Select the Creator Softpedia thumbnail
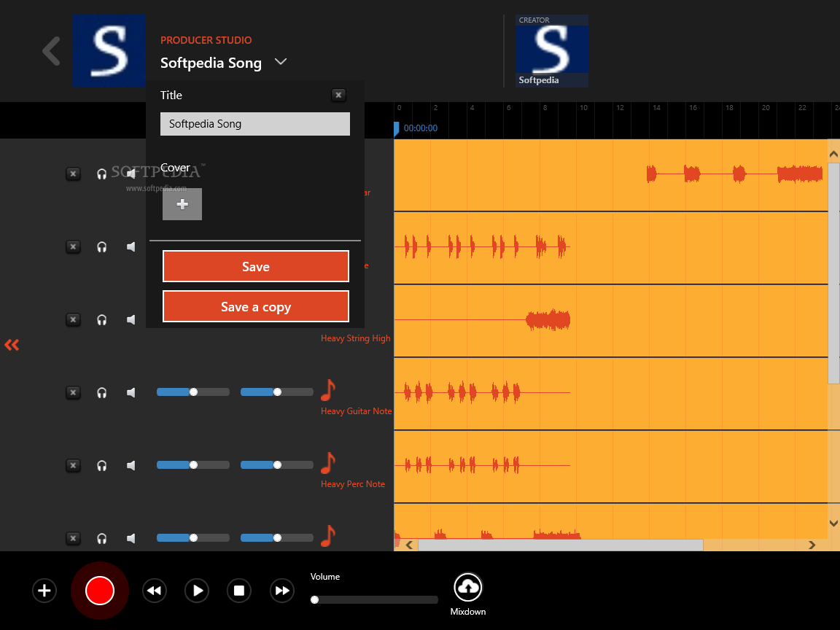 click(x=552, y=50)
